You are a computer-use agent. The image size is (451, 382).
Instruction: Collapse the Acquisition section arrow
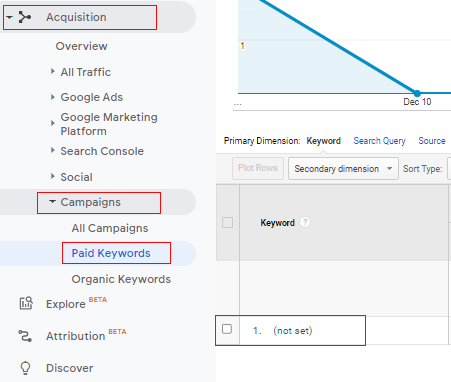click(x=9, y=17)
